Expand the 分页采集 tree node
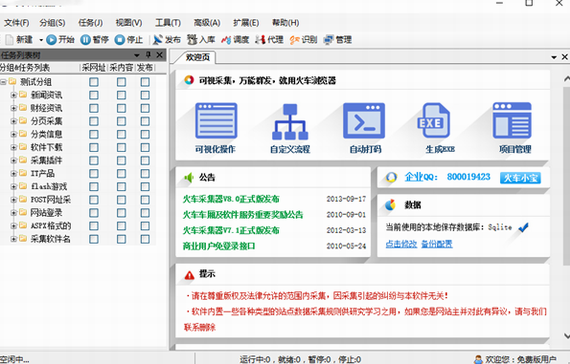570x364 pixels. tap(14, 121)
